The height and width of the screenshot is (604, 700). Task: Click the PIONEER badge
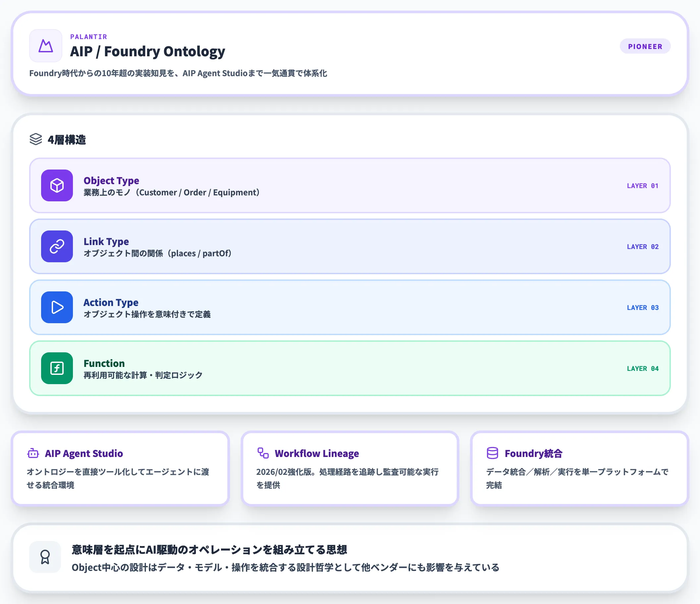645,46
